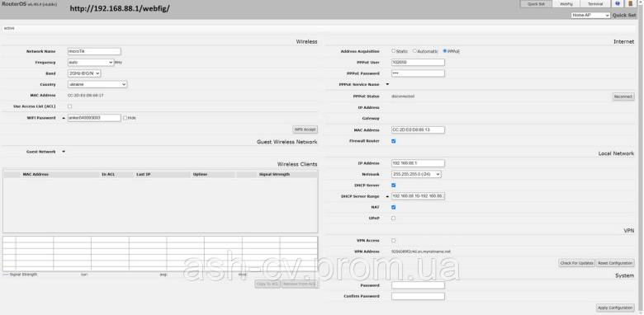Click the PPPoE User field
This screenshot has height=315, width=644.
tap(418, 63)
